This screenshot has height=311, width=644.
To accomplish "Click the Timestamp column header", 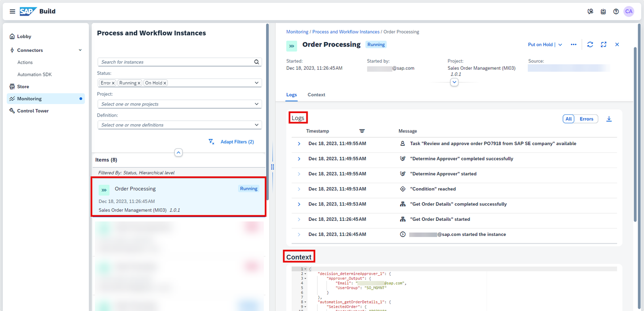I will pyautogui.click(x=318, y=131).
